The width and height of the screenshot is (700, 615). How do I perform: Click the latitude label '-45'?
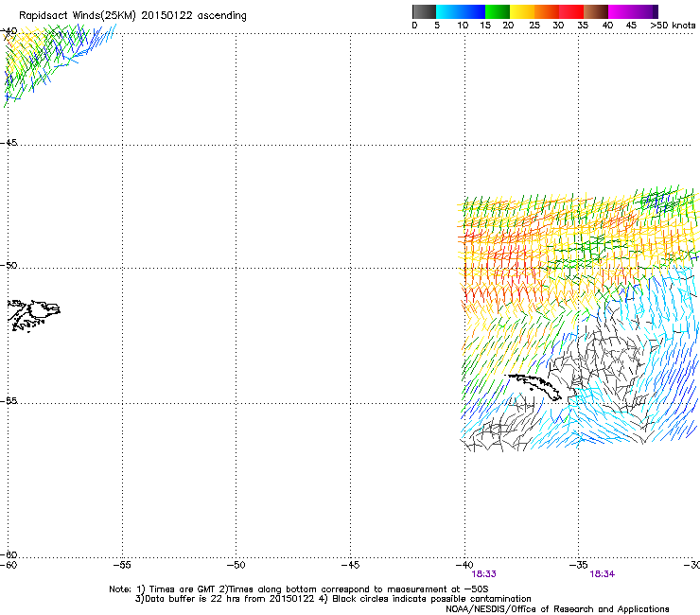pyautogui.click(x=9, y=143)
